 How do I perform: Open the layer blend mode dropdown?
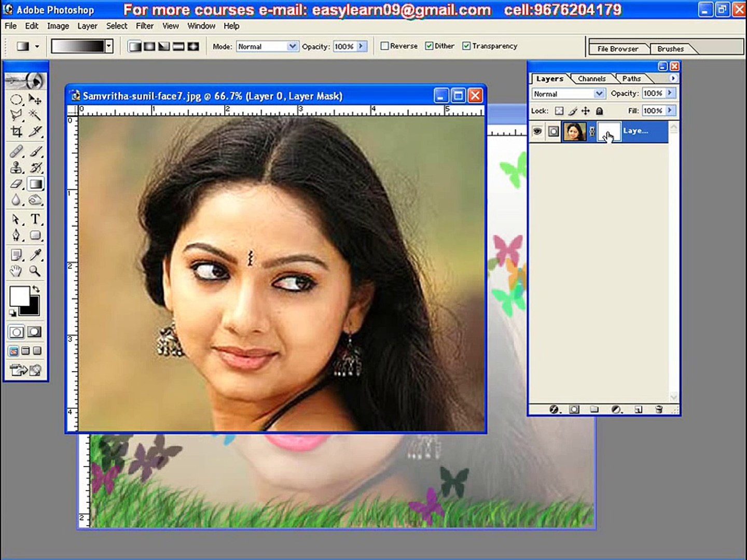tap(569, 94)
